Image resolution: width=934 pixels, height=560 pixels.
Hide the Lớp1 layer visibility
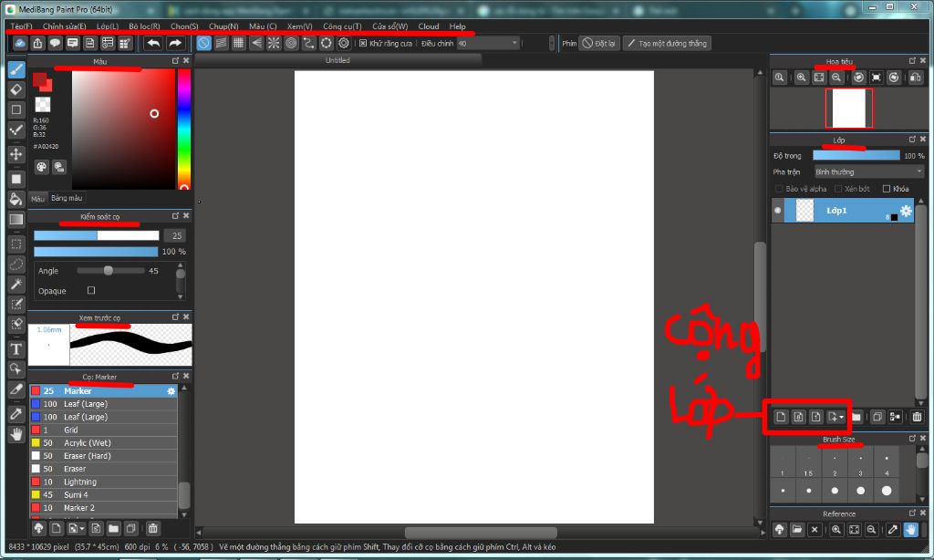coord(777,211)
